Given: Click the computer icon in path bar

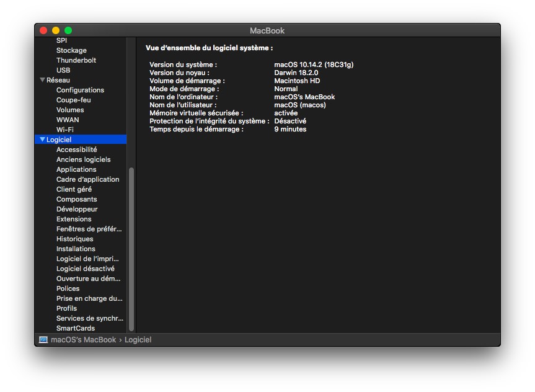Looking at the screenshot, I should pyautogui.click(x=43, y=339).
